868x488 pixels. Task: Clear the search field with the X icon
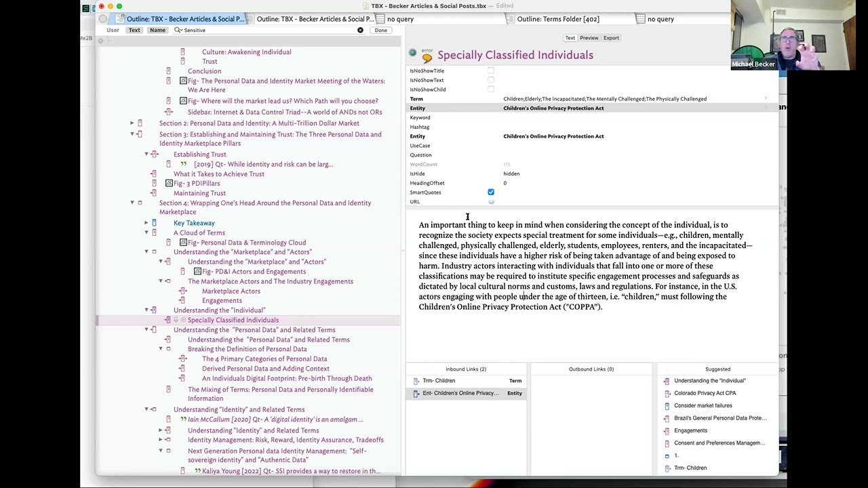tap(360, 30)
